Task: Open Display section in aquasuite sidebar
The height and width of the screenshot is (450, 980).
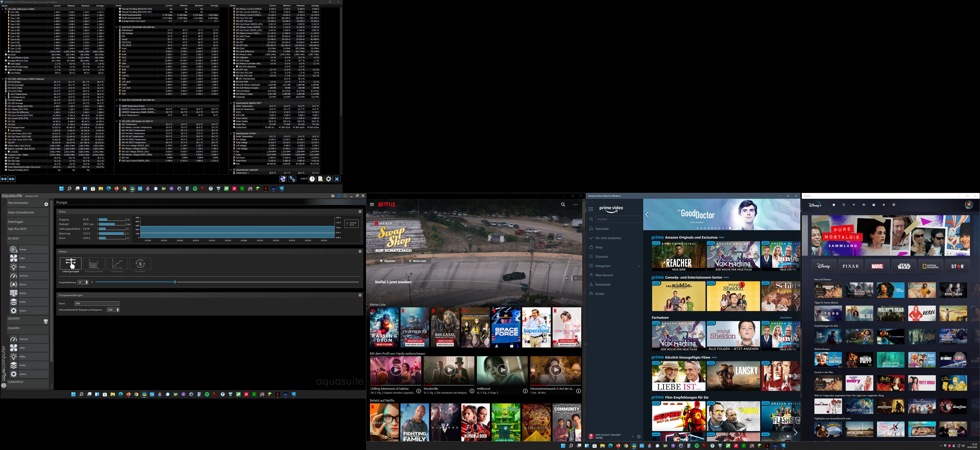Action: point(29,293)
